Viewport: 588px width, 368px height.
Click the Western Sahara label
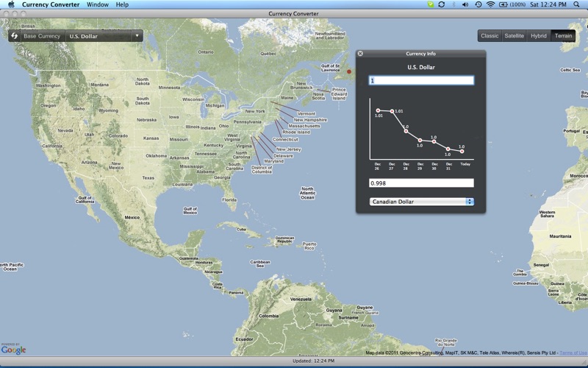point(547,214)
